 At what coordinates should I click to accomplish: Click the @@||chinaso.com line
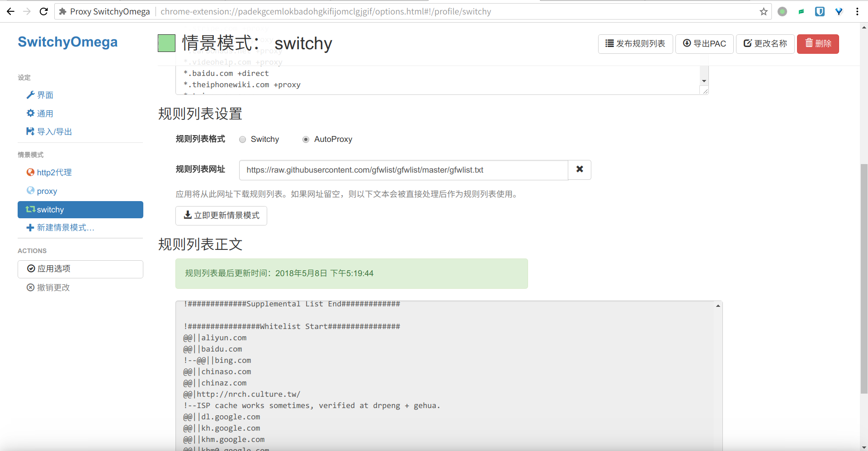coord(217,371)
